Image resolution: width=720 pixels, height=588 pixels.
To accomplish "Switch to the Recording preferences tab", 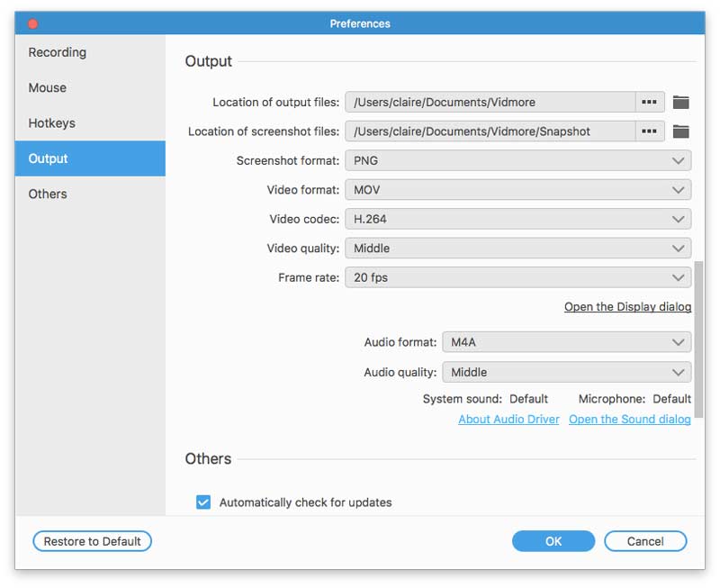I will [x=58, y=52].
